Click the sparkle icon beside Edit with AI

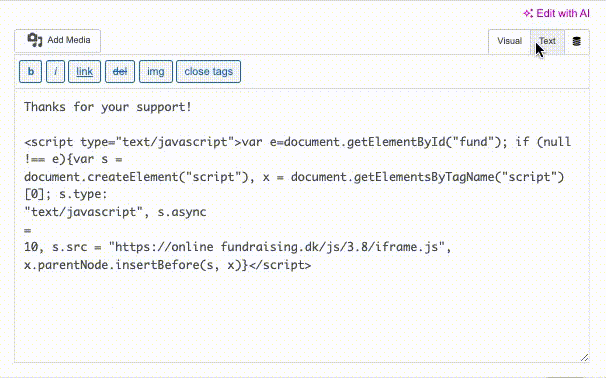pos(528,14)
